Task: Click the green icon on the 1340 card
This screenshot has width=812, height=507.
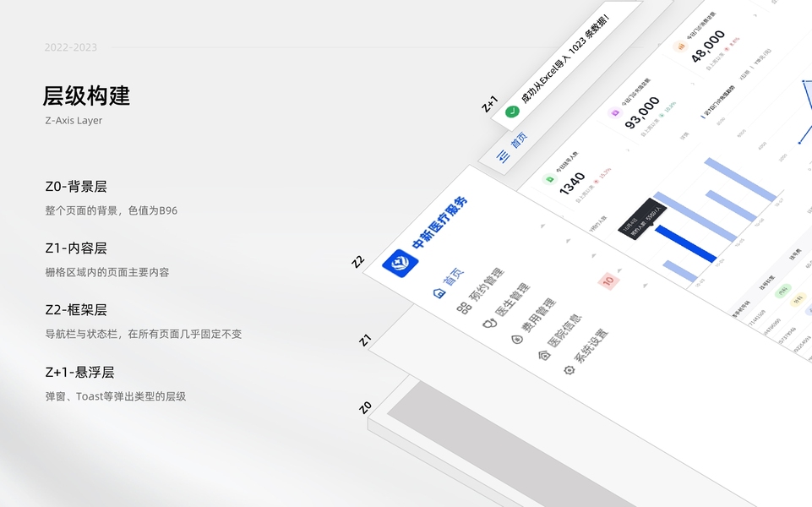Action: (549, 179)
